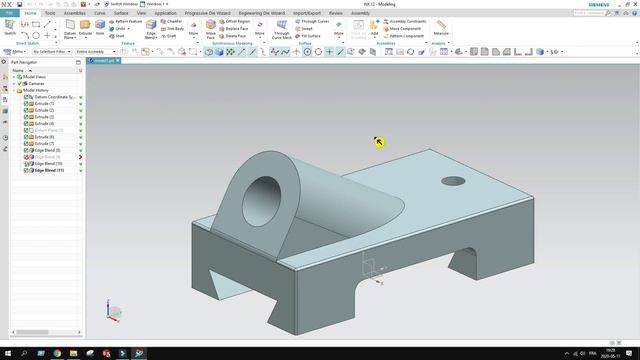Toggle the Extrude (6) feature checkbox
640x360 pixels.
point(26,137)
